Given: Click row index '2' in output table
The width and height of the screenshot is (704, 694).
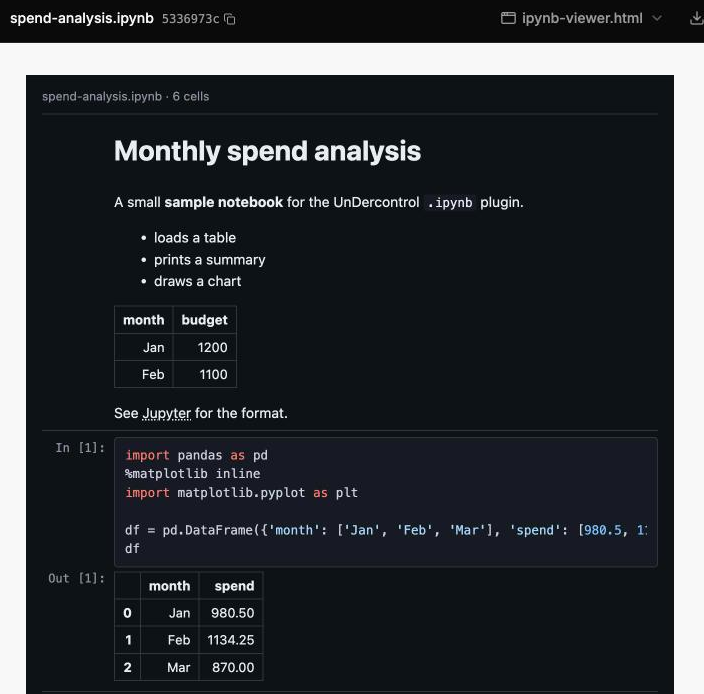Looking at the screenshot, I should (x=128, y=667).
